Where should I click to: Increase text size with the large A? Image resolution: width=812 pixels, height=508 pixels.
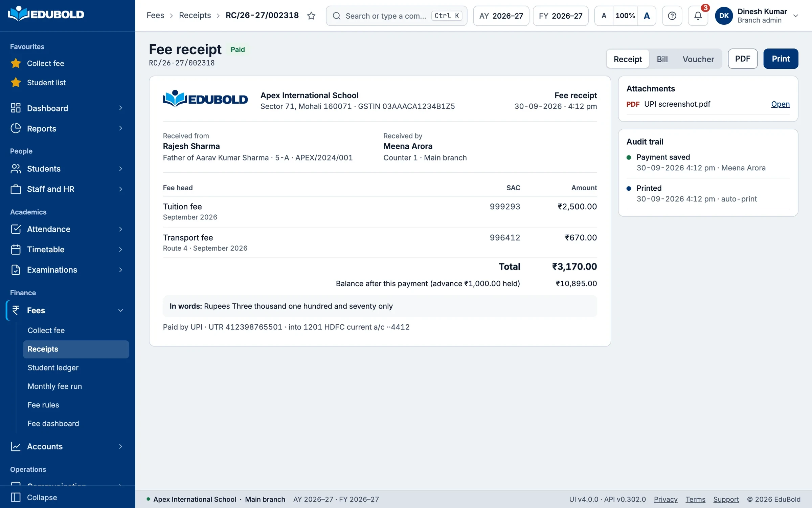[647, 16]
